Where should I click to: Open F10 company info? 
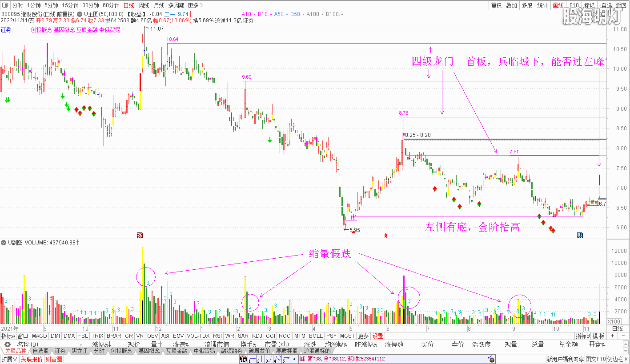(574, 5)
